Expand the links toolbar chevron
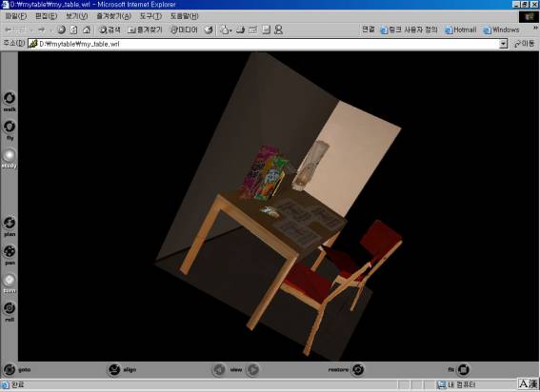The height and width of the screenshot is (392, 540). (x=535, y=29)
